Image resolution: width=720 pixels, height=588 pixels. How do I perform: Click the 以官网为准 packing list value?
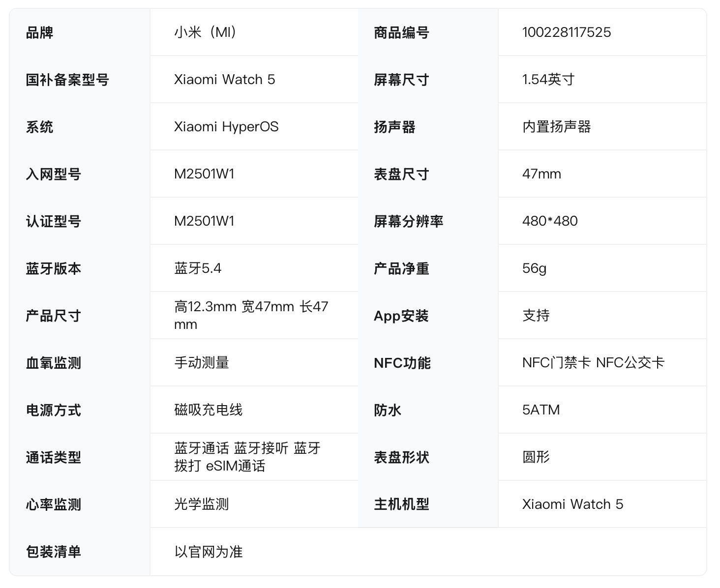pos(208,552)
